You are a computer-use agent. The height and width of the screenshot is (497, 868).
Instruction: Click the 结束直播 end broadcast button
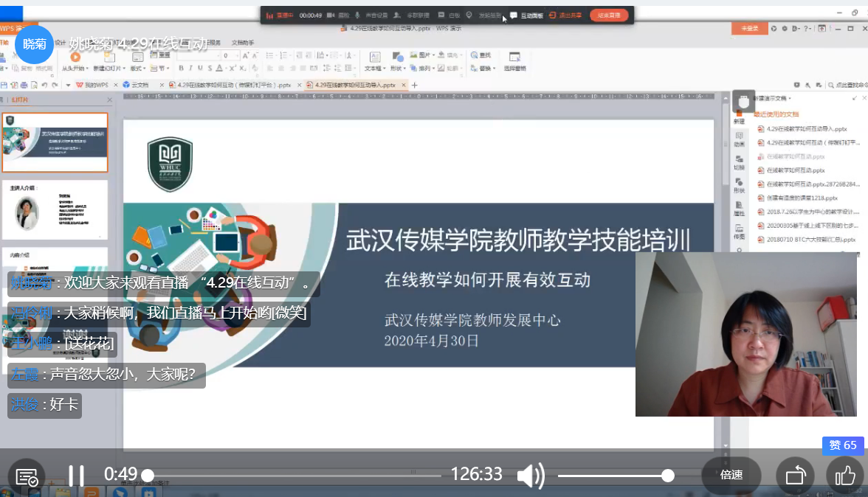click(x=609, y=15)
